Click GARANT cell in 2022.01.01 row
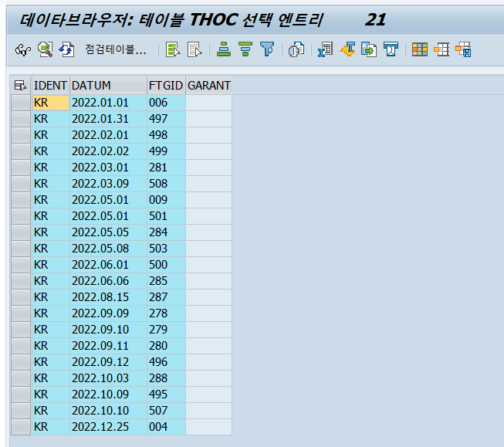This screenshot has width=504, height=447. click(209, 103)
